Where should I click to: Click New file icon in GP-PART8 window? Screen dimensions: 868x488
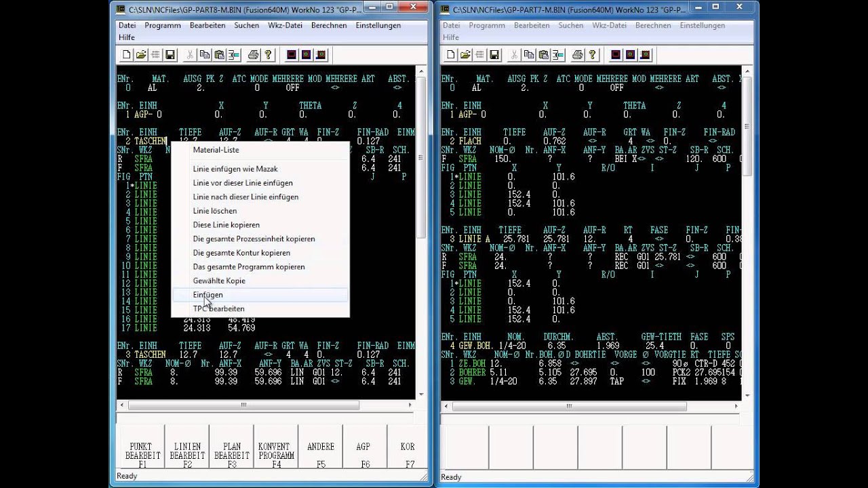click(x=127, y=55)
